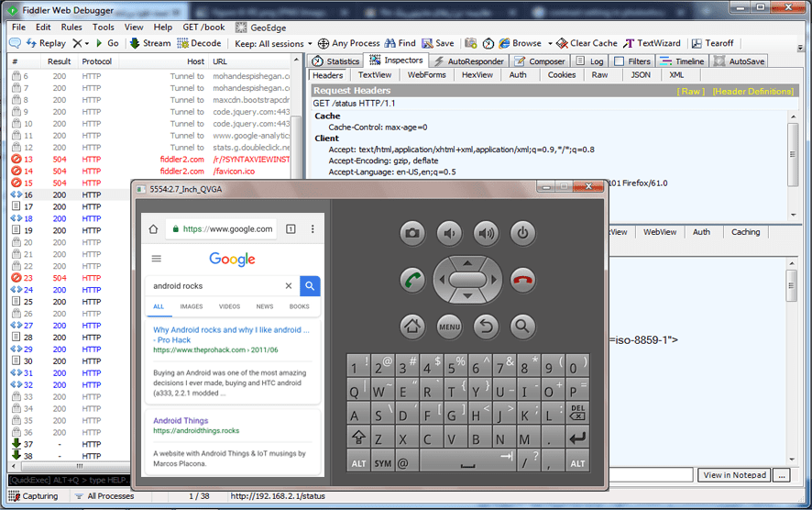The width and height of the screenshot is (812, 510).
Task: Click the emulator home hardware button
Action: [412, 327]
